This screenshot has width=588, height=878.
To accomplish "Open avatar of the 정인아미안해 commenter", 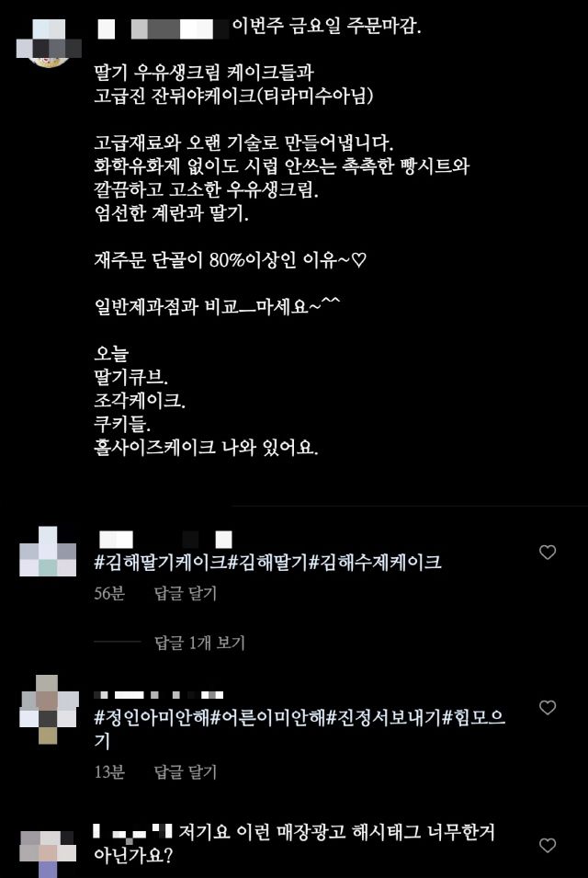I will (x=49, y=709).
